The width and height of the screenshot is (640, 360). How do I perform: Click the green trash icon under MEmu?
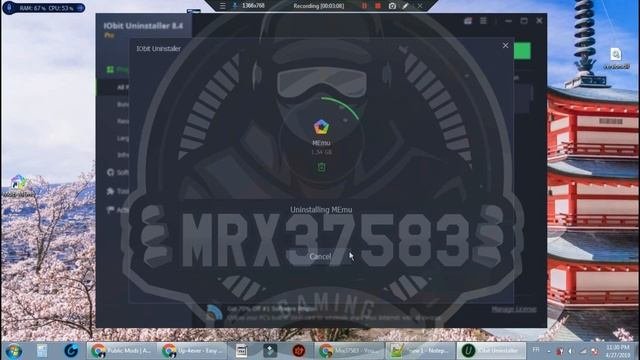tap(322, 167)
